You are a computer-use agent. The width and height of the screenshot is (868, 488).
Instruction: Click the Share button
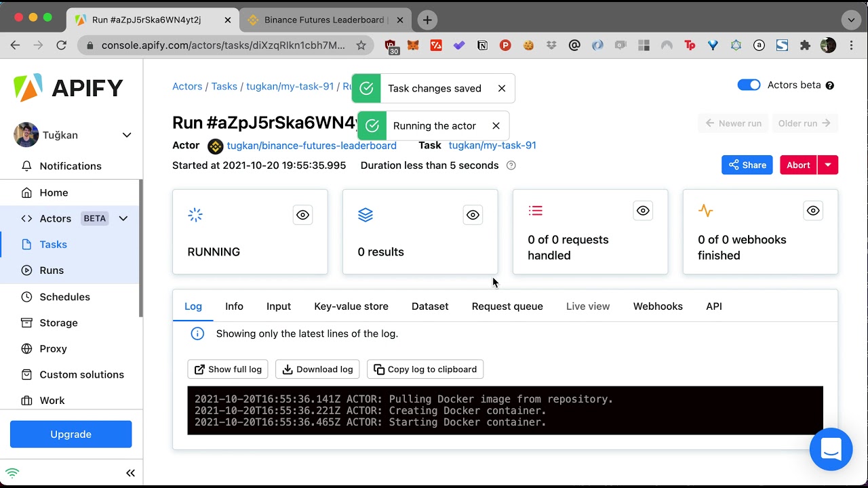[x=747, y=165]
